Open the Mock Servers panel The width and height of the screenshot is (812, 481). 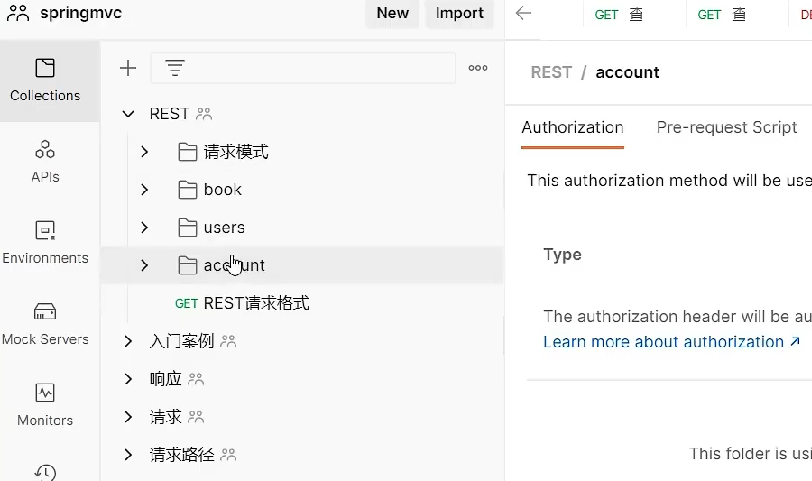pyautogui.click(x=45, y=323)
